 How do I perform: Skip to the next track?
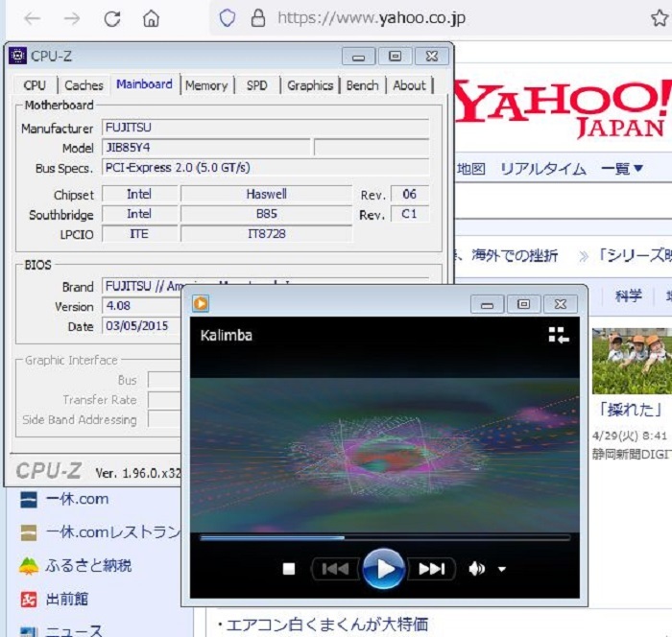click(432, 569)
